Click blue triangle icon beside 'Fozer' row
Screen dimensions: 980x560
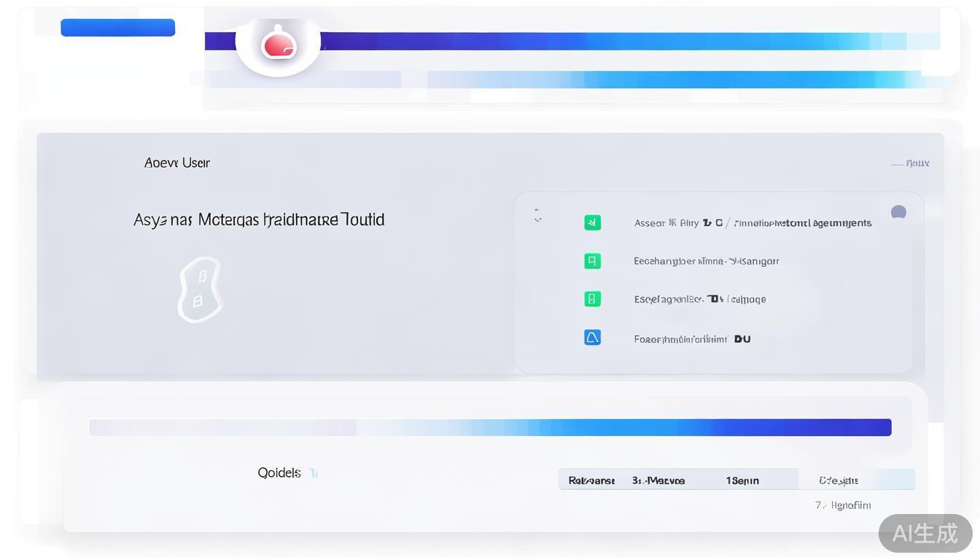[x=592, y=338]
